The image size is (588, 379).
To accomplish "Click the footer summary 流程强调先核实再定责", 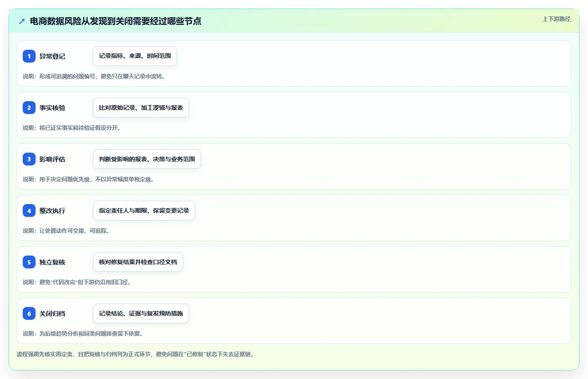I will coord(135,355).
